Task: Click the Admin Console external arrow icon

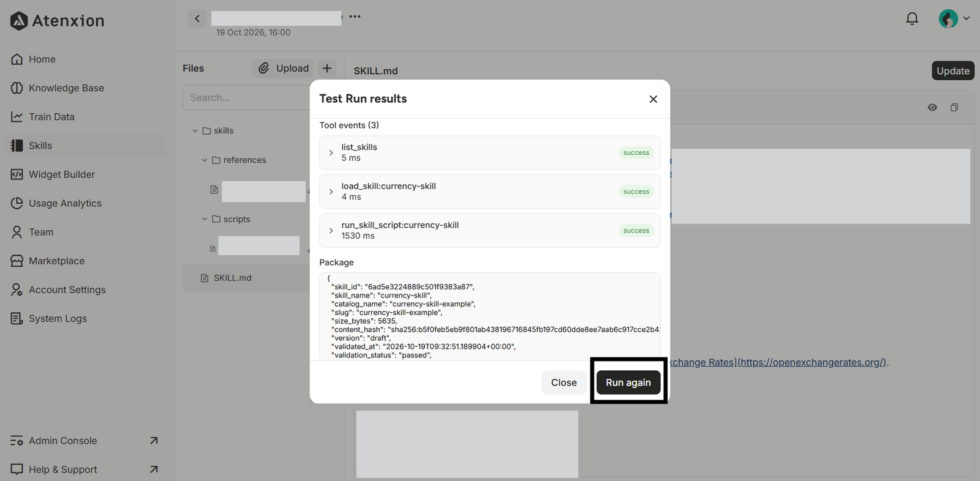Action: pyautogui.click(x=154, y=441)
